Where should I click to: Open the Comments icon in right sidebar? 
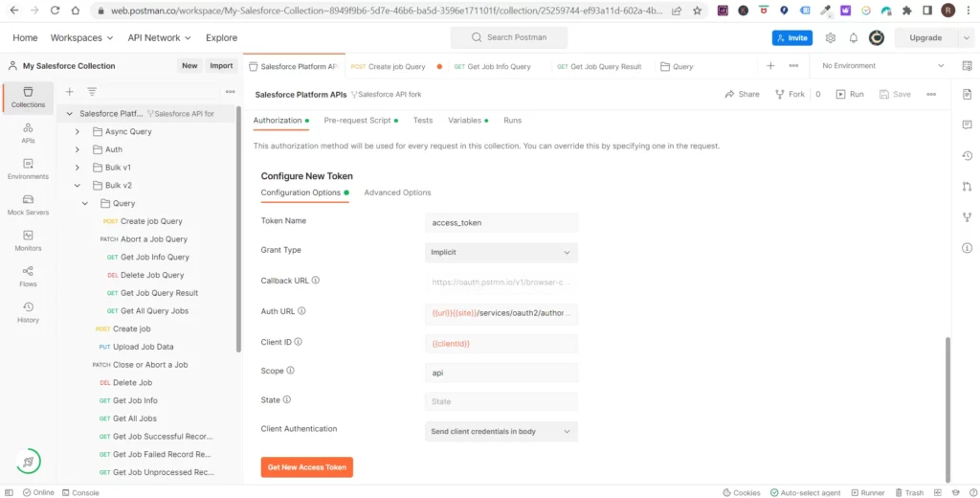tap(967, 125)
